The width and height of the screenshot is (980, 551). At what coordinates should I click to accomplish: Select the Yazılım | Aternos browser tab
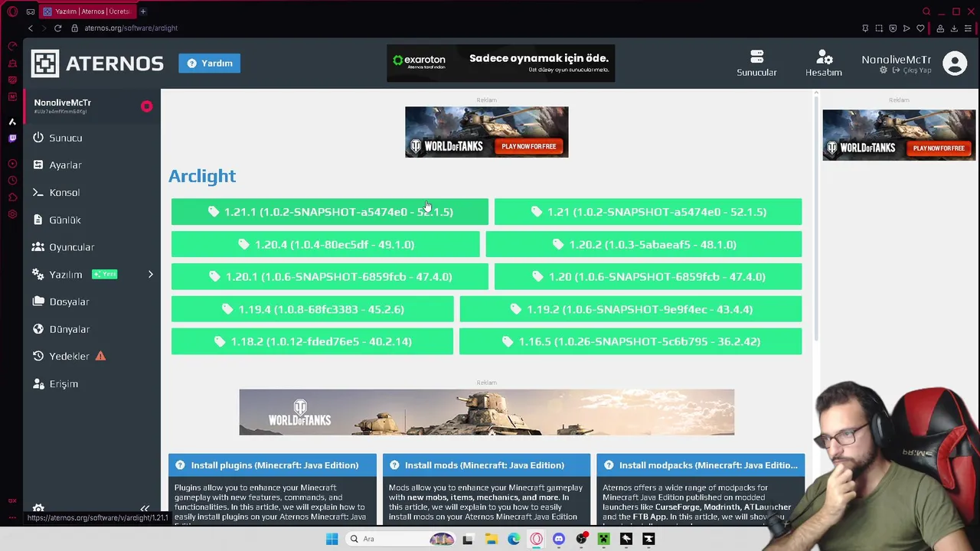point(87,11)
